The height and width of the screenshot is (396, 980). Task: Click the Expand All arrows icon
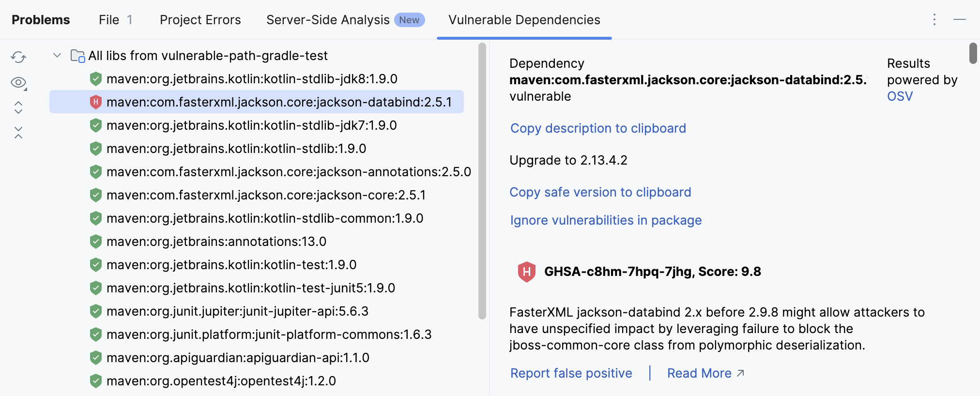click(18, 107)
